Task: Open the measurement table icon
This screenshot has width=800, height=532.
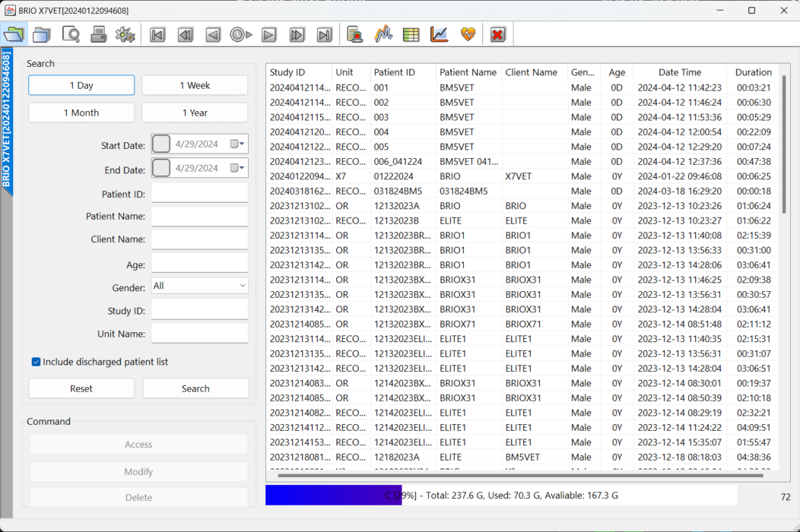Action: click(411, 34)
